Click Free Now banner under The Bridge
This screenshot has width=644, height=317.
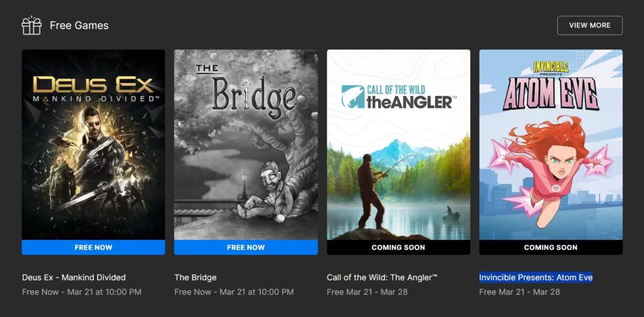246,247
